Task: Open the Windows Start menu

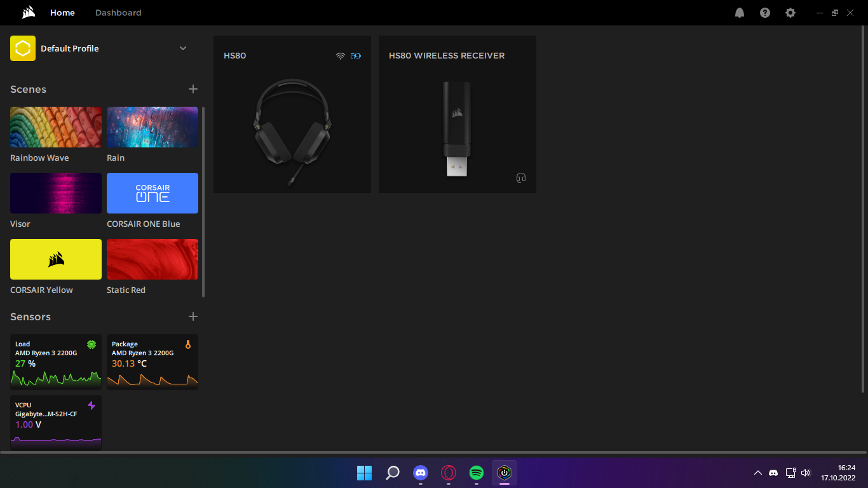Action: [x=365, y=473]
